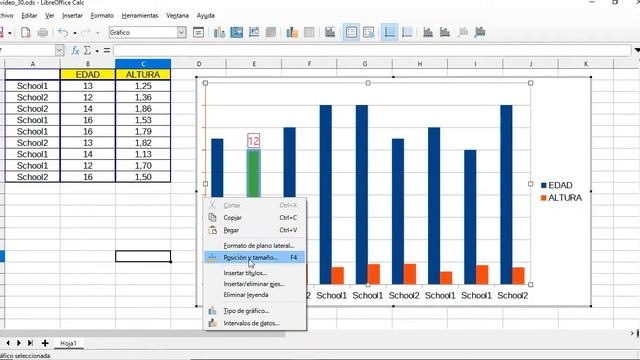Open the Insertar menu
The height and width of the screenshot is (360, 640).
pos(72,16)
